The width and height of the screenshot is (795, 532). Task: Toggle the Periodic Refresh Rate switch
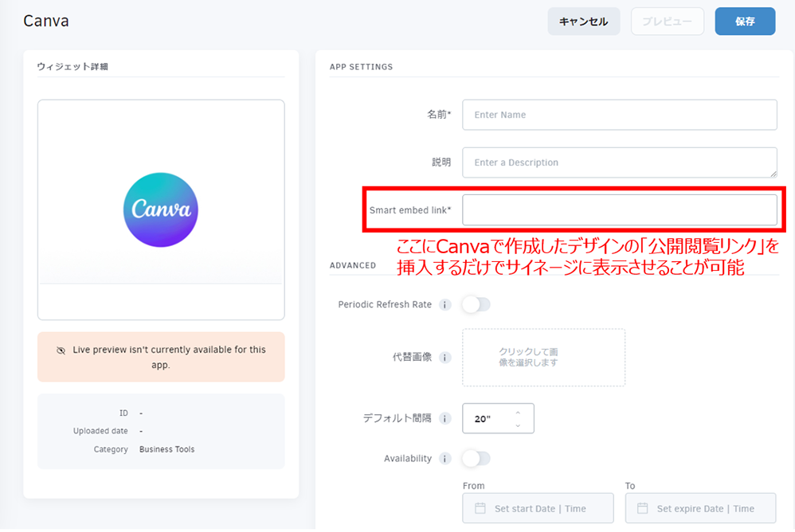click(x=476, y=304)
